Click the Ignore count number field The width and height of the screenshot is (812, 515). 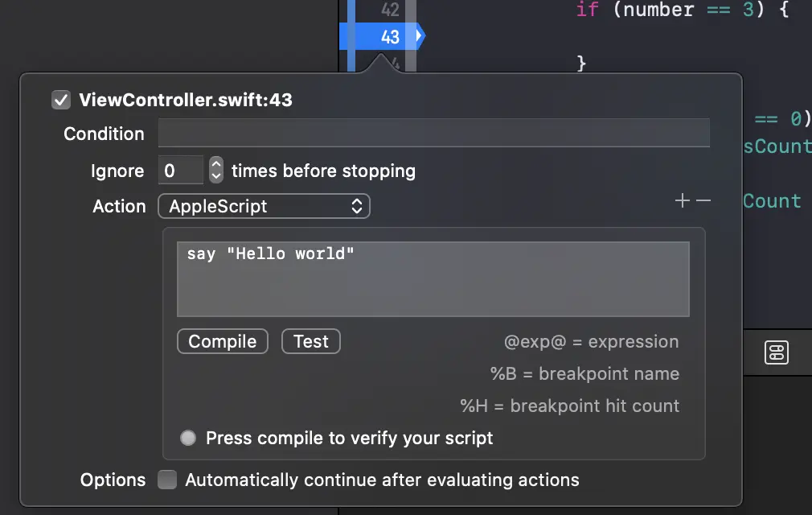(x=180, y=171)
